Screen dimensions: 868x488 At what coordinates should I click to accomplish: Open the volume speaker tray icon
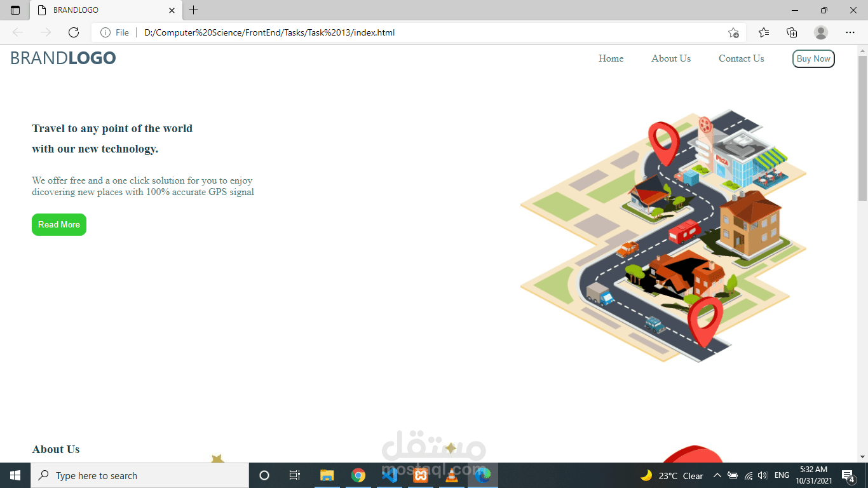click(763, 475)
